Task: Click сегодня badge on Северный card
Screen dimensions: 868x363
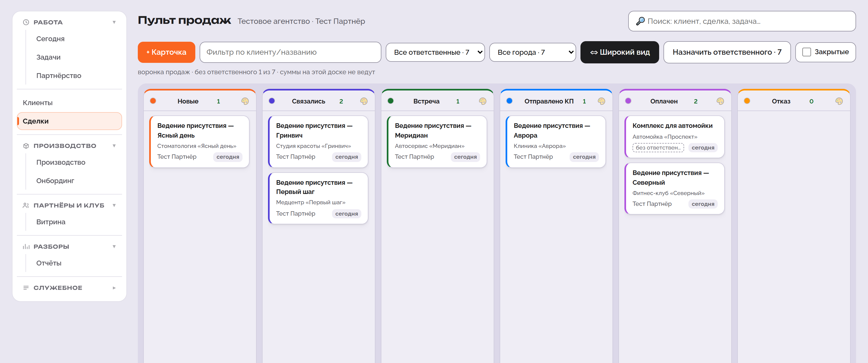Action: [703, 204]
